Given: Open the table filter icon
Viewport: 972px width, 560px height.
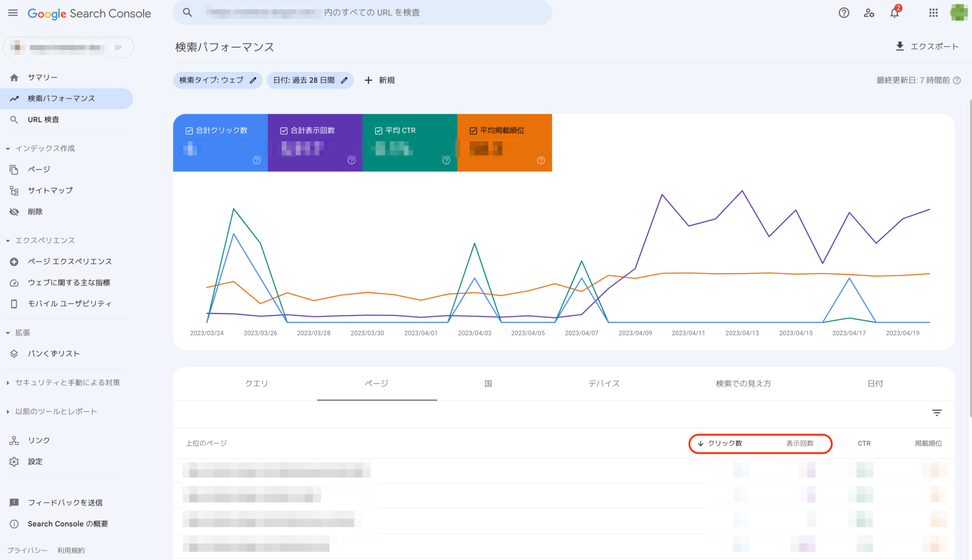Looking at the screenshot, I should [937, 413].
